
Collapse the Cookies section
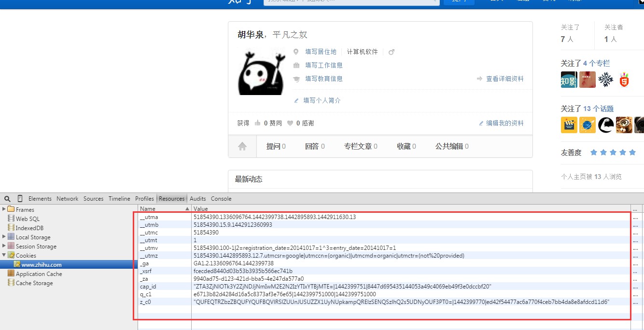click(x=3, y=255)
